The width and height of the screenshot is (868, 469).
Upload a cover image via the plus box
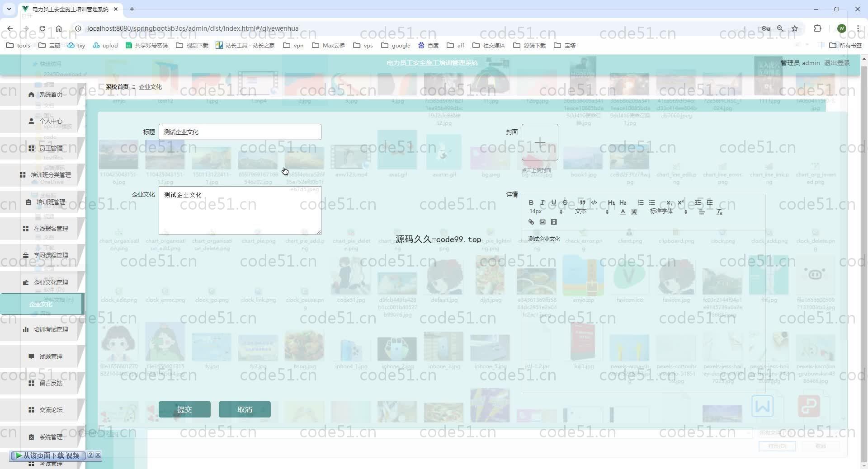click(x=540, y=142)
